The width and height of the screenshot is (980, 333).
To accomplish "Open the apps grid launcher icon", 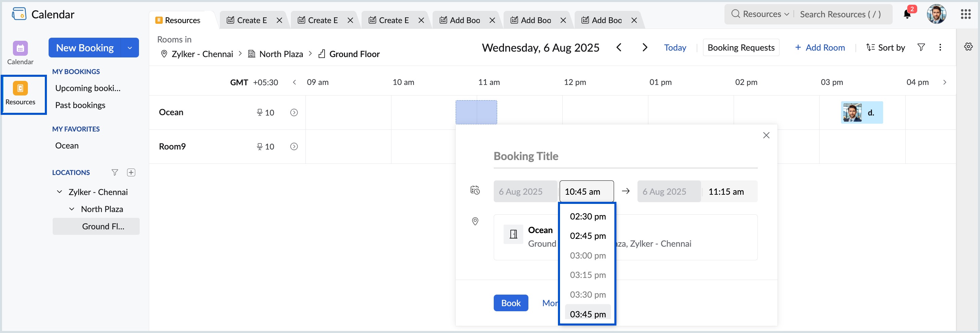I will tap(965, 15).
